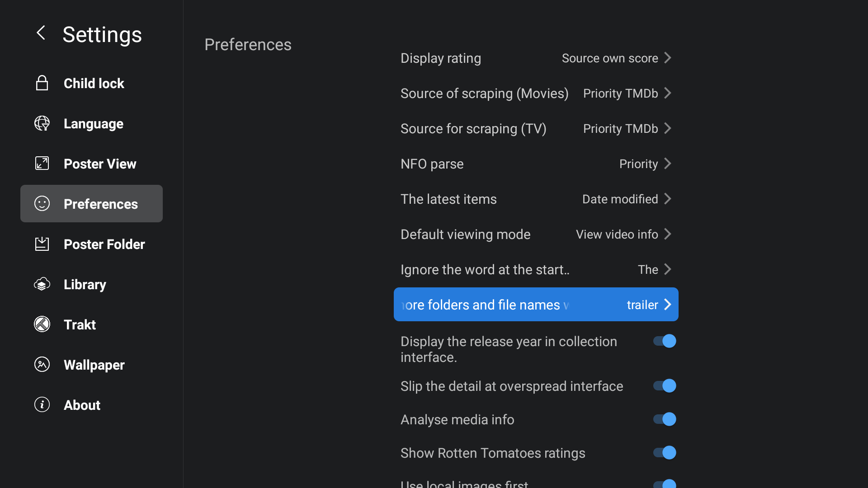Turn off Analyse media info switch
868x488 pixels.
665,419
